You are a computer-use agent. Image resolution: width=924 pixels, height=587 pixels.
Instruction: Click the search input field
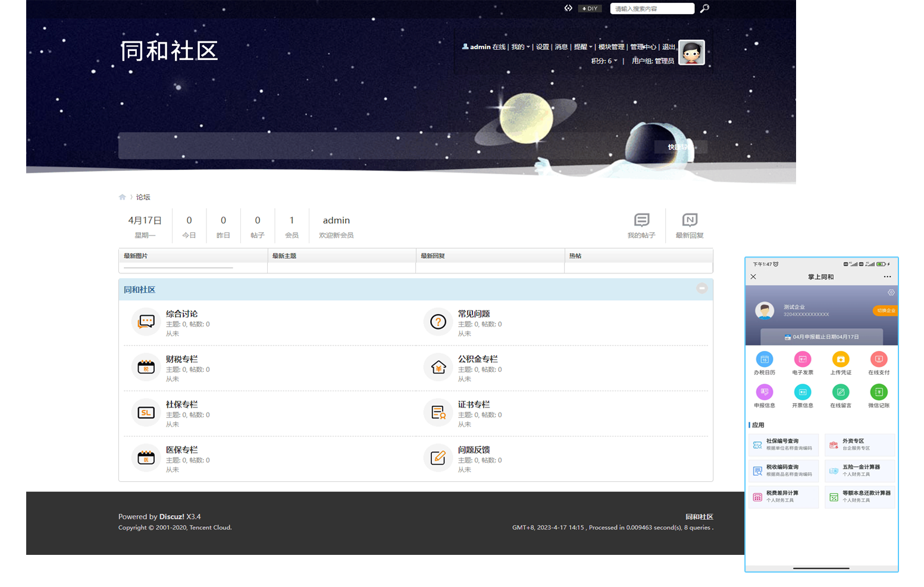click(x=652, y=8)
